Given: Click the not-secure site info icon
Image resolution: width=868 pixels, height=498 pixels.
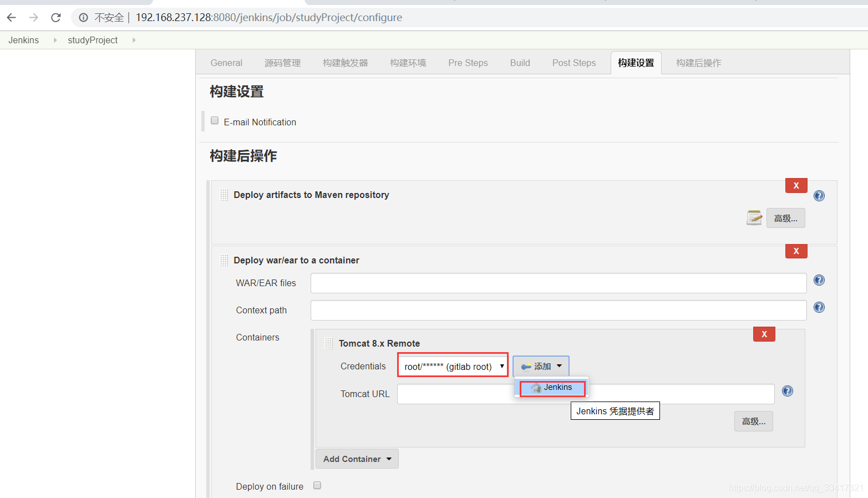Looking at the screenshot, I should coord(83,18).
